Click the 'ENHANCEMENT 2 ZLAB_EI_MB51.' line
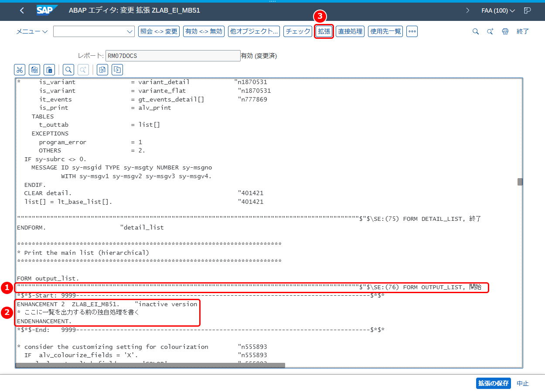Image resolution: width=545 pixels, height=392 pixels. pos(68,304)
